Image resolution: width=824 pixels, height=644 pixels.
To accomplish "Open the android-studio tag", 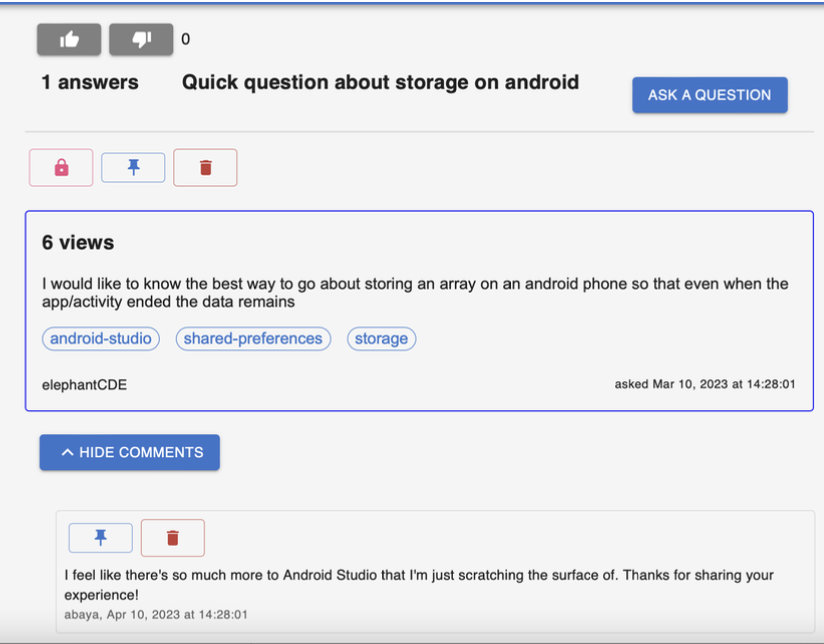I will [x=100, y=338].
